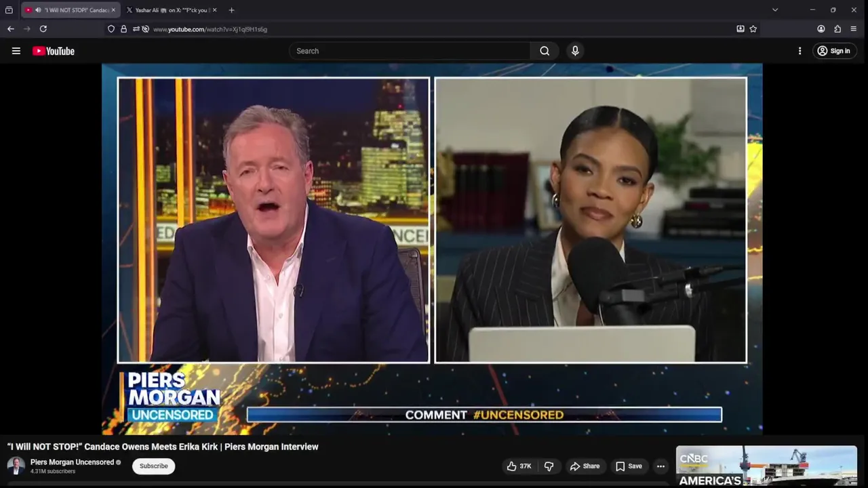
Task: Dislike the video with thumbs-down
Action: (549, 466)
